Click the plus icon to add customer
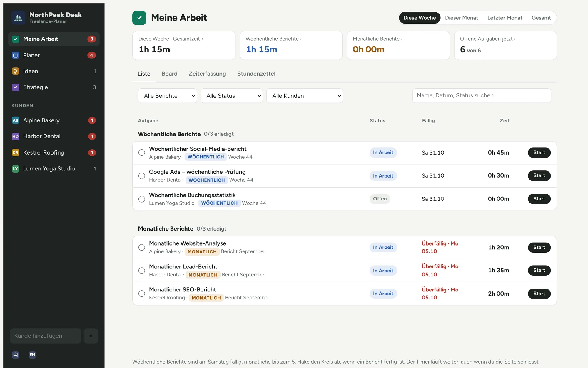 tap(91, 336)
